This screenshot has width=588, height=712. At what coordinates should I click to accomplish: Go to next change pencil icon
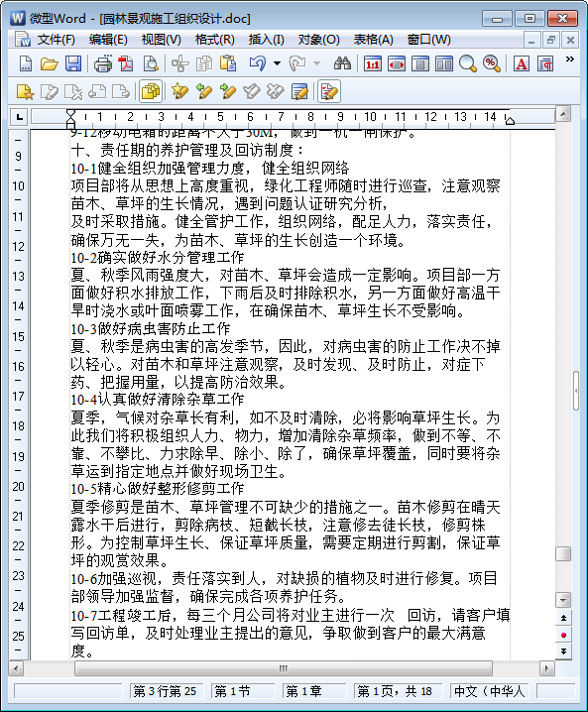click(x=227, y=92)
